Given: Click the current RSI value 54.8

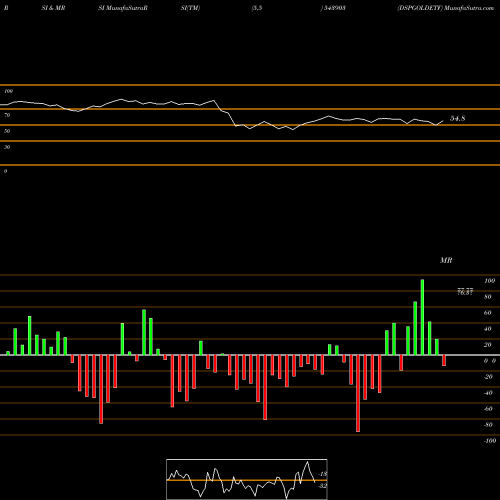Looking at the screenshot, I should click(x=458, y=118).
